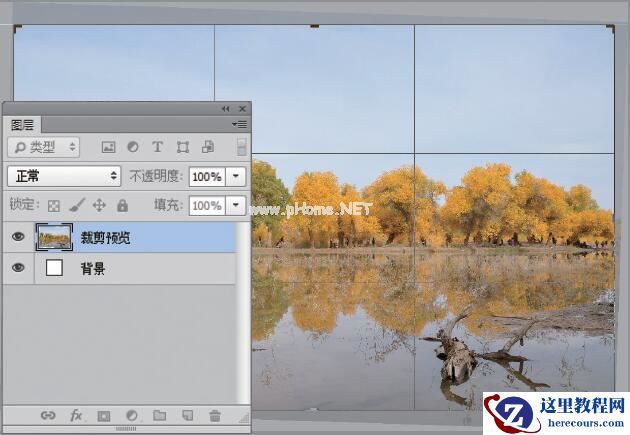Click the top-center crop edge handle

click(x=315, y=26)
